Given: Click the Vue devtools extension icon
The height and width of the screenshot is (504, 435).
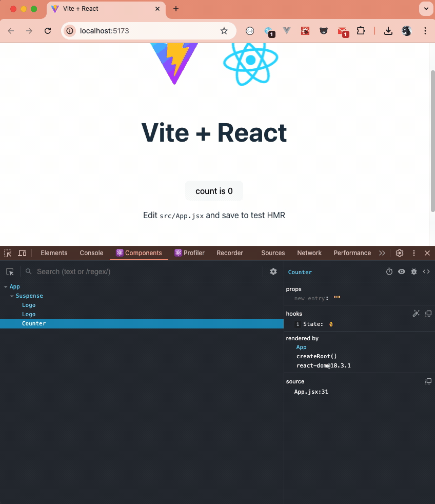Looking at the screenshot, I should pos(287,30).
